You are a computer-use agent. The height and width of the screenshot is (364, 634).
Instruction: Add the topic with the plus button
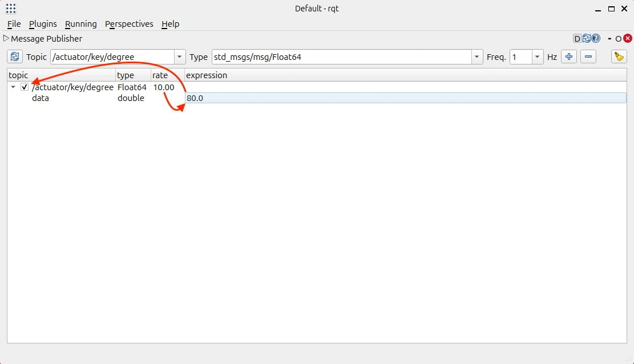click(x=568, y=56)
